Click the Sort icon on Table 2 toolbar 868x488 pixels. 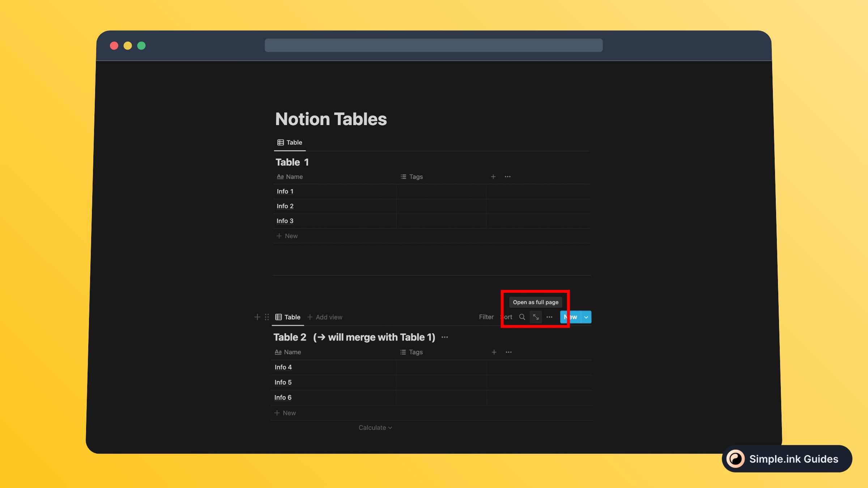click(506, 317)
